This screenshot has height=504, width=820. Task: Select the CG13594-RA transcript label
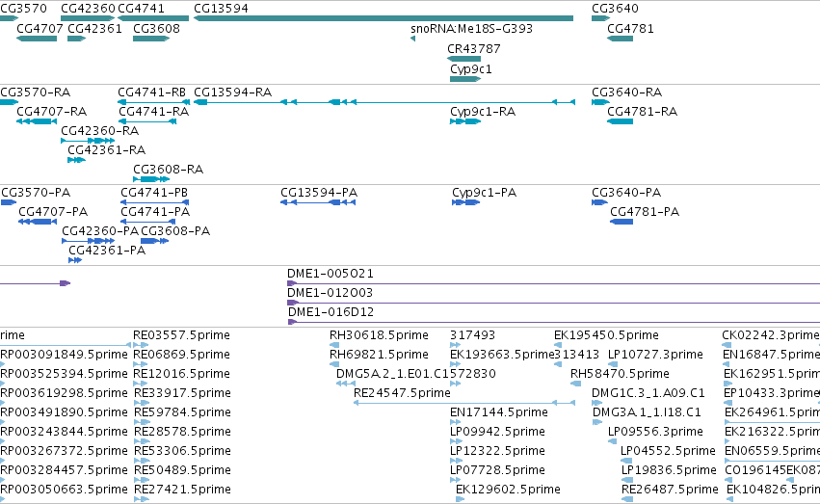point(233,93)
